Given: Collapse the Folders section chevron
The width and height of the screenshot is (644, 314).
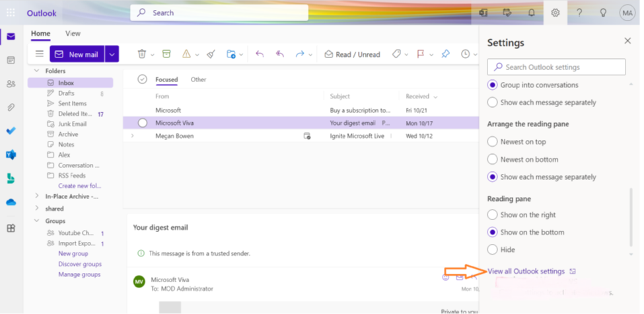Looking at the screenshot, I should pos(37,71).
